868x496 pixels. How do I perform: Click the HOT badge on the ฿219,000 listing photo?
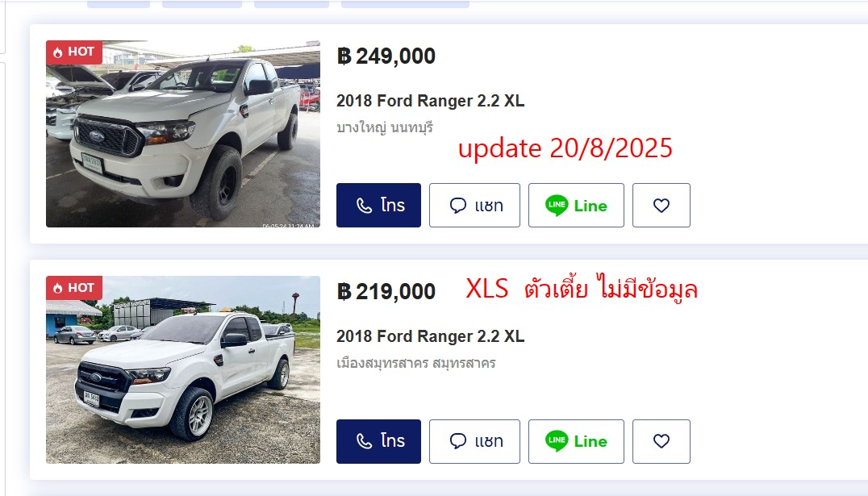(x=74, y=287)
